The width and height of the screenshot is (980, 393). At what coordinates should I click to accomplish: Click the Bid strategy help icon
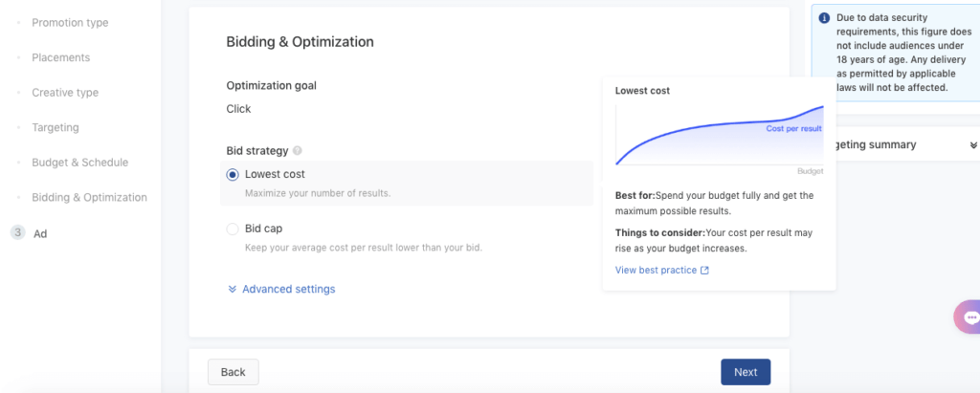click(298, 151)
